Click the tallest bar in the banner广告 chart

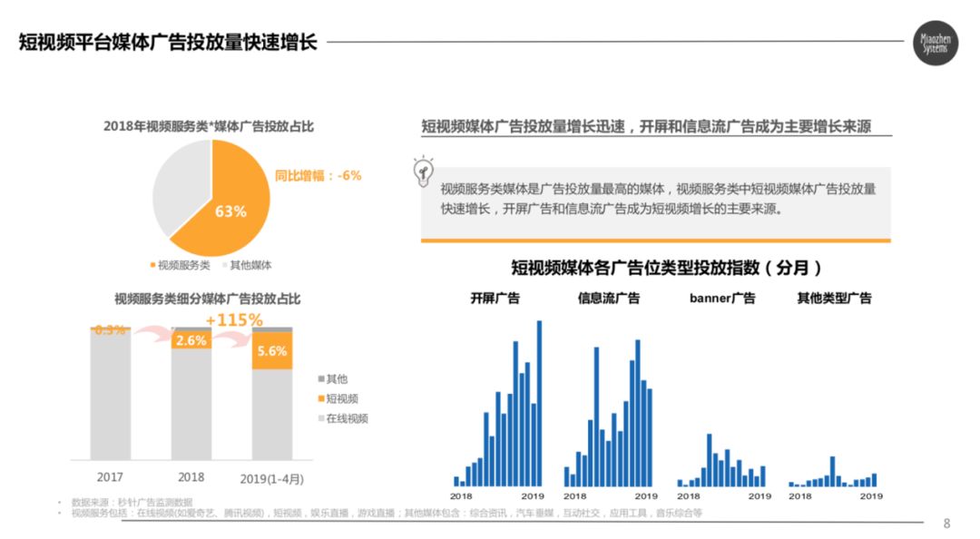tap(710, 460)
